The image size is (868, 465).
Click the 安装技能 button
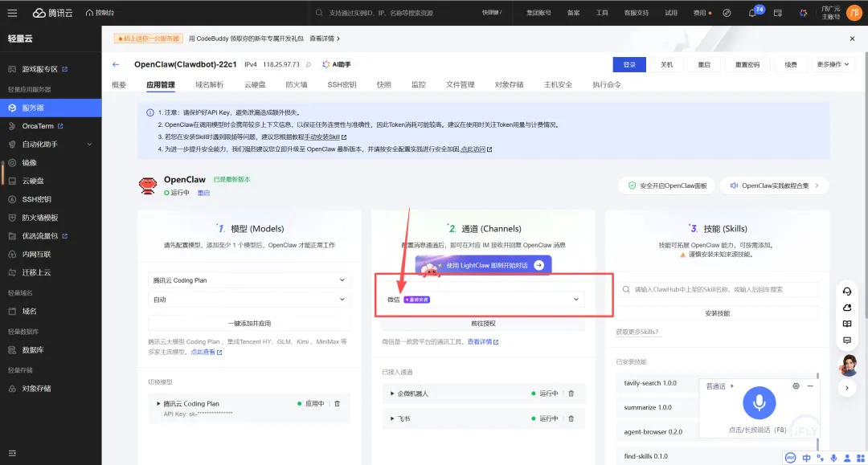(718, 313)
